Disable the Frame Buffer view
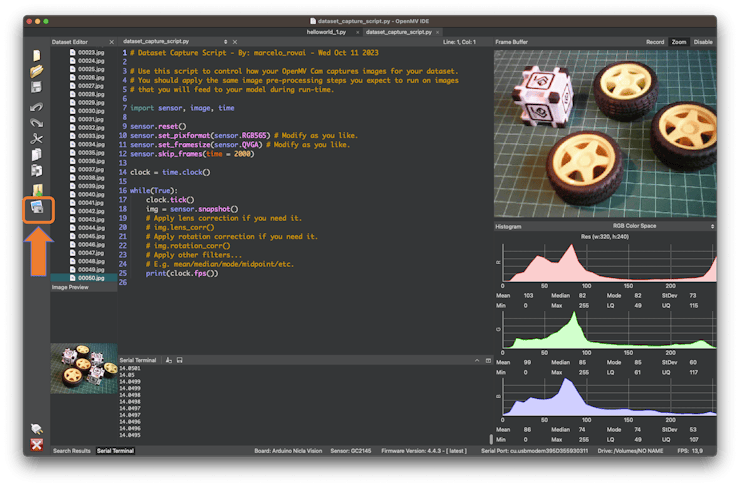This screenshot has height=487, width=740. tap(703, 42)
